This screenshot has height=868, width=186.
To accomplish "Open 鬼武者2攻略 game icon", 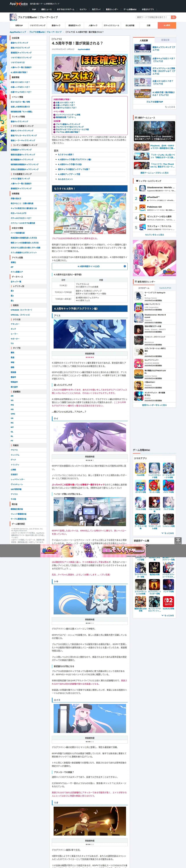I will pyautogui.click(x=154, y=567).
